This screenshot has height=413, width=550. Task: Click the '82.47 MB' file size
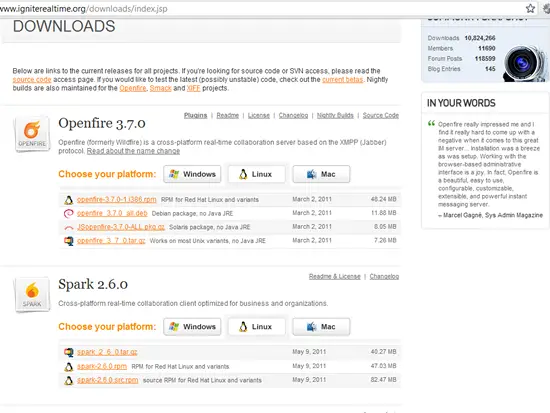click(x=383, y=380)
